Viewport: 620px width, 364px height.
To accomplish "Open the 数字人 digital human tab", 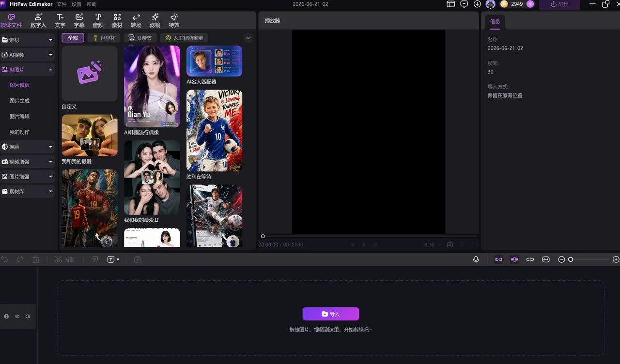I will tap(38, 20).
